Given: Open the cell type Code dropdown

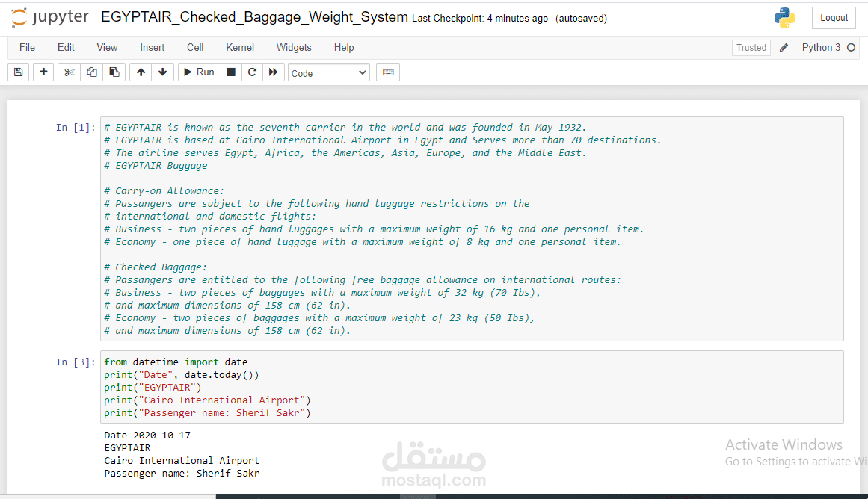Looking at the screenshot, I should click(329, 73).
